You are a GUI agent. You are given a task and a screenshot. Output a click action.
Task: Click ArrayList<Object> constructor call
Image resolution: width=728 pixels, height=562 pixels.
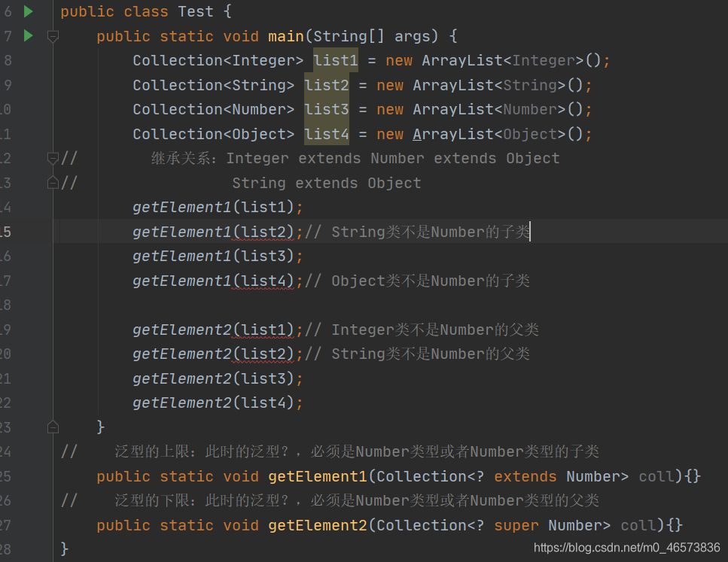tap(498, 134)
